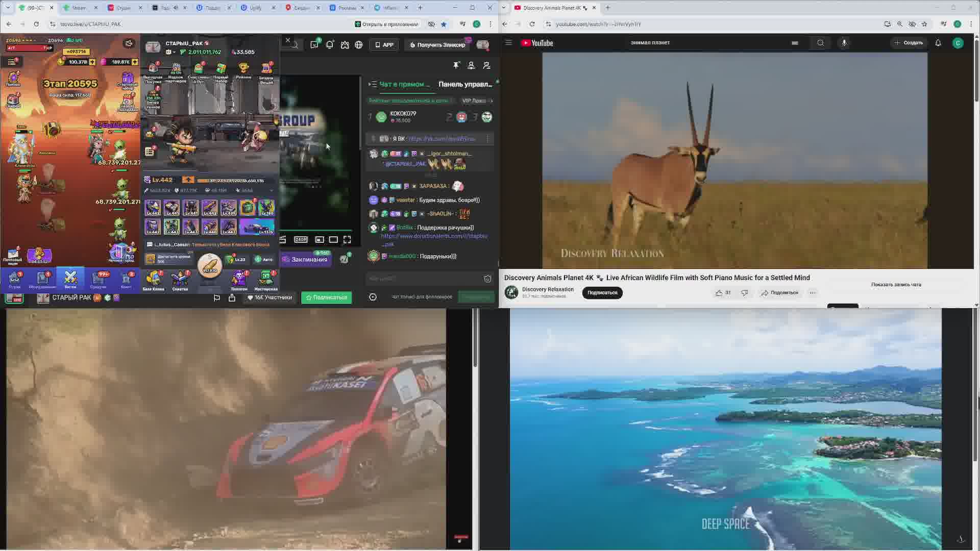980x551 pixels.
Task: Open YouTube guide hamburger menu
Action: point(508,43)
